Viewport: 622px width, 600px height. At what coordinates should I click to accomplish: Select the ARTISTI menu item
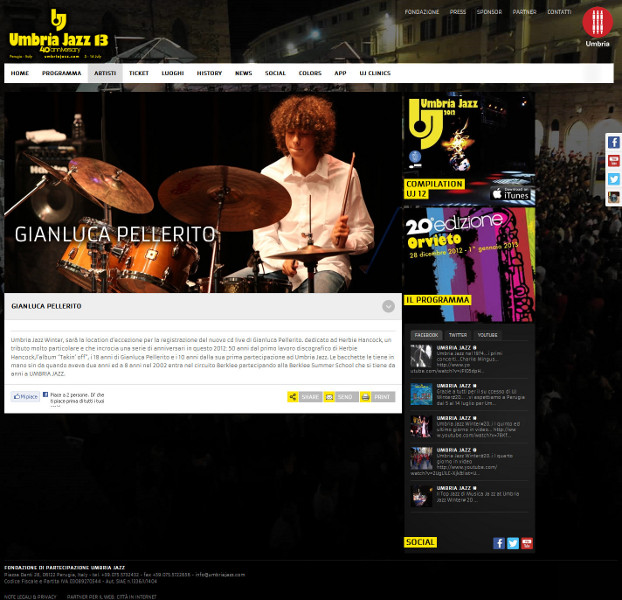(105, 73)
